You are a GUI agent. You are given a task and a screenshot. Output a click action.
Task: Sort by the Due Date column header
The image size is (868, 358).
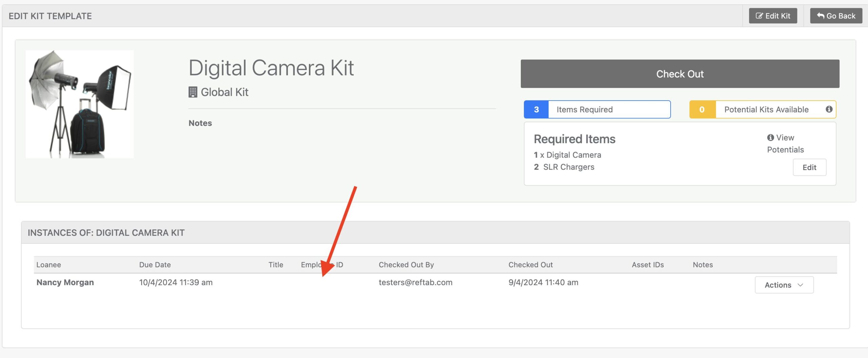click(155, 265)
